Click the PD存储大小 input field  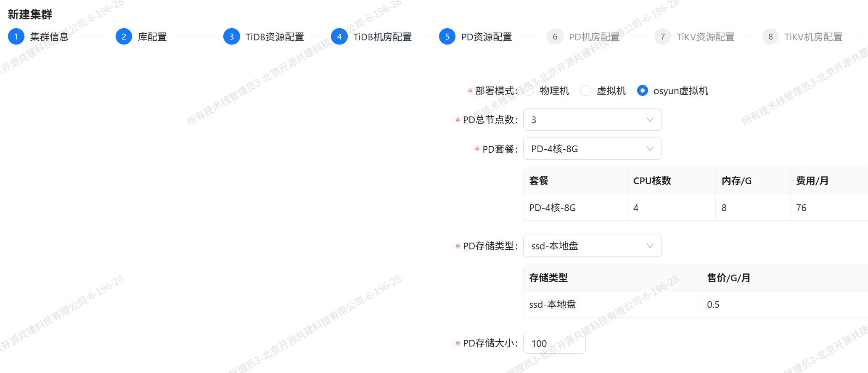click(554, 343)
